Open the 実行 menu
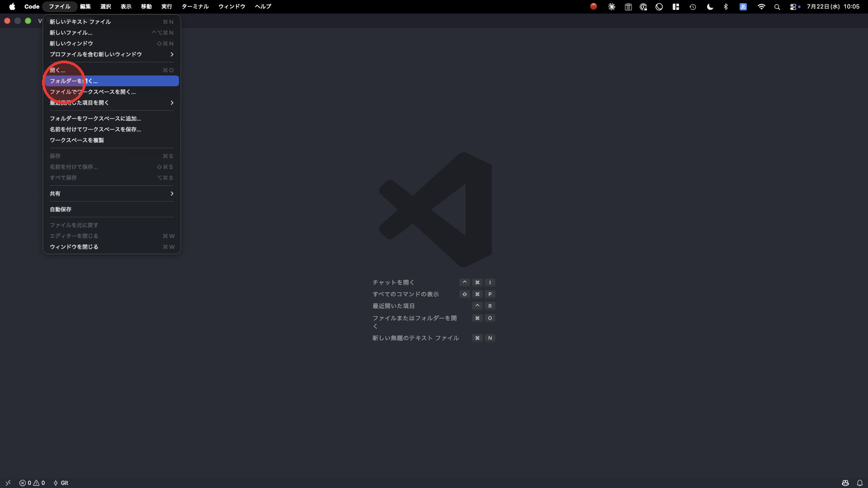The image size is (868, 488). pos(167,6)
